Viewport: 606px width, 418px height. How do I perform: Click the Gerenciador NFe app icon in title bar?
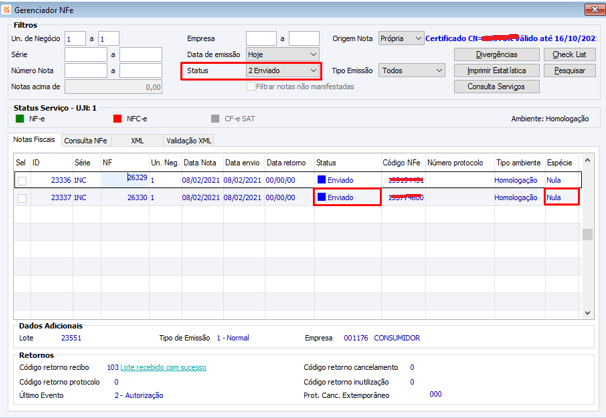tap(6, 10)
